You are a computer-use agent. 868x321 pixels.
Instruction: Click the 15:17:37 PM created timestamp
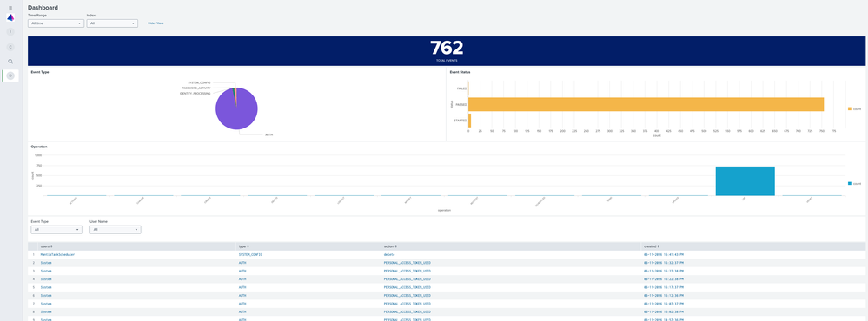663,287
